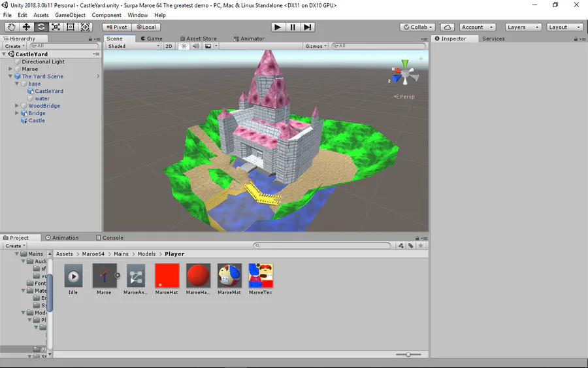Viewport: 588px width, 368px height.
Task: Select the red MaroeHat texture asset
Action: click(x=167, y=278)
